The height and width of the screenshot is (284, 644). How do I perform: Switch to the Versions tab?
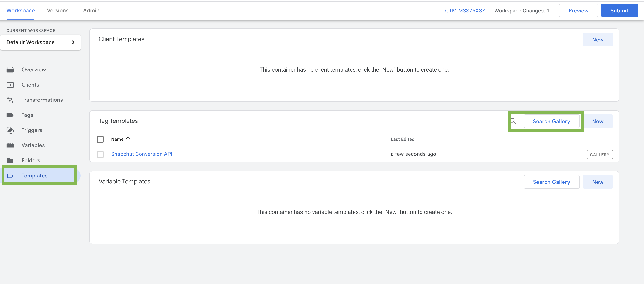[58, 11]
